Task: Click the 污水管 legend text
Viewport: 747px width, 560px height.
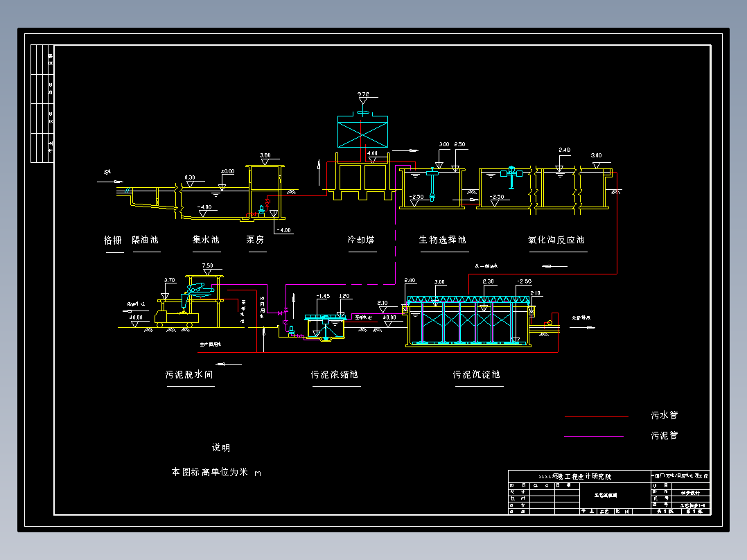Action: (x=665, y=415)
